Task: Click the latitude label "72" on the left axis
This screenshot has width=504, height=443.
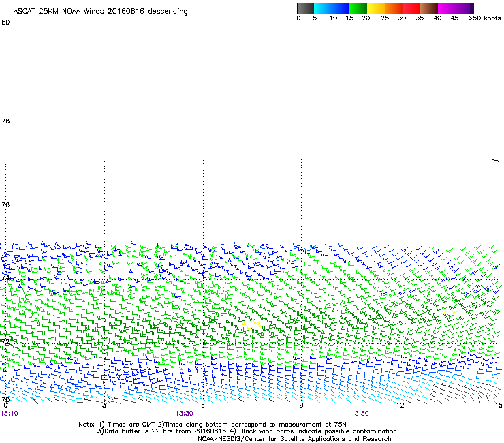Action: point(5,341)
